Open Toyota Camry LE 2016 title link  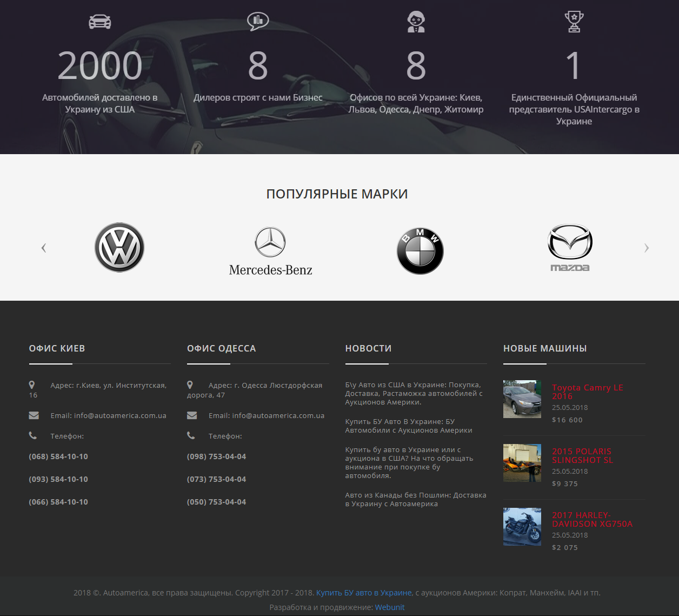[588, 392]
